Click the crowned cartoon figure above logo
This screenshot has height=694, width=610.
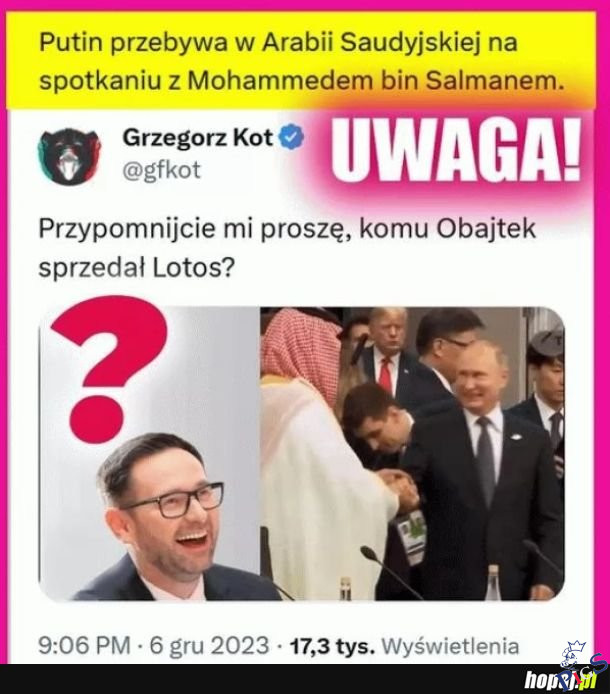[x=572, y=654]
